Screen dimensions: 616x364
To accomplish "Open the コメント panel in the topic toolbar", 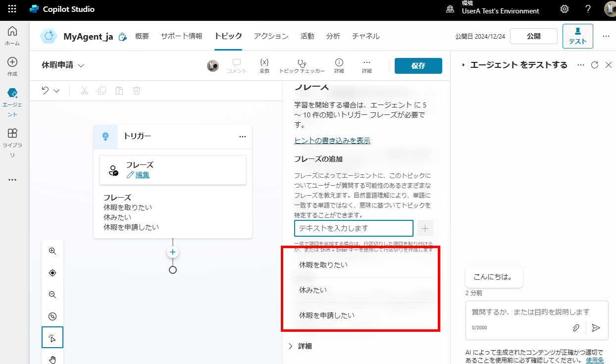I will click(x=236, y=64).
